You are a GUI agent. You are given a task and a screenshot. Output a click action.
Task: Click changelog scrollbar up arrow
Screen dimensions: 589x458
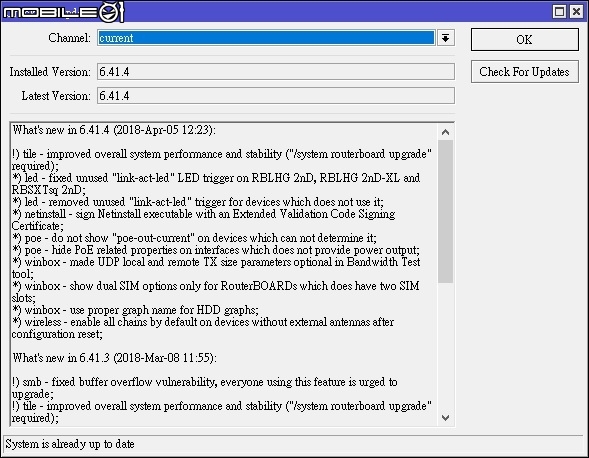pyautogui.click(x=446, y=132)
